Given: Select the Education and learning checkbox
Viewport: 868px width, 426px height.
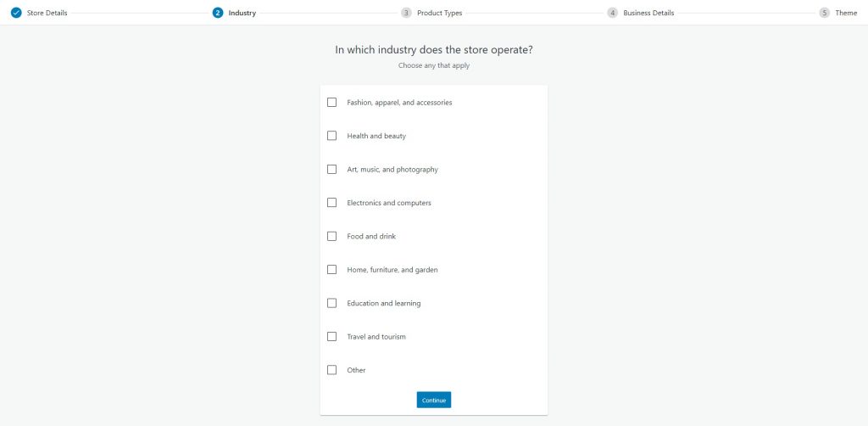Looking at the screenshot, I should (331, 303).
